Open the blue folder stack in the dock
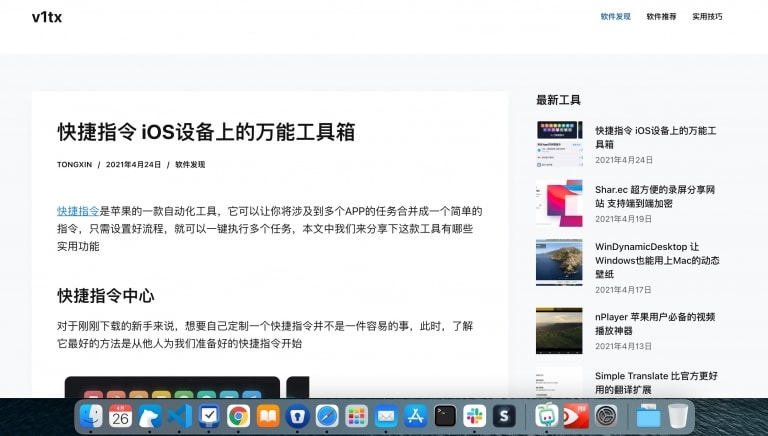 tap(648, 416)
